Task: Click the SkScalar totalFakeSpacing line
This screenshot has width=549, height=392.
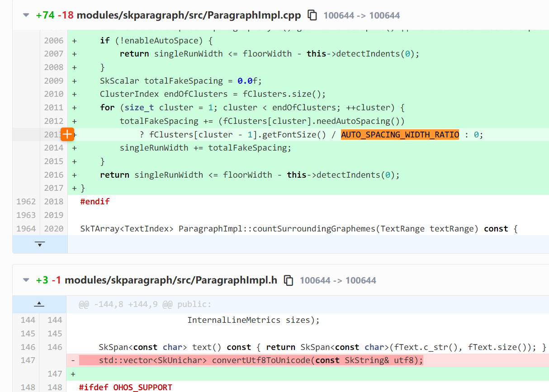Action: 181,81
